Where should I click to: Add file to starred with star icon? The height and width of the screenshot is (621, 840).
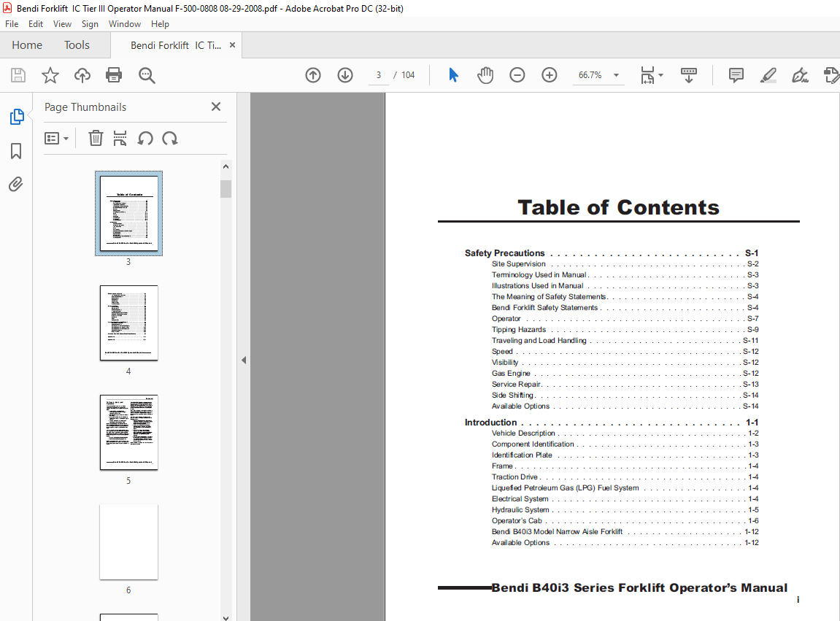pyautogui.click(x=50, y=75)
